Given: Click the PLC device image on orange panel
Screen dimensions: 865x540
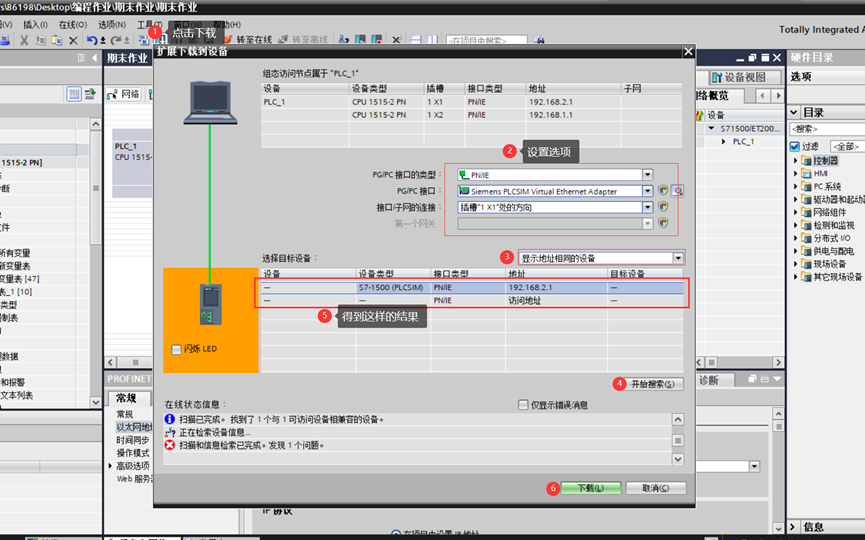Looking at the screenshot, I should [211, 304].
